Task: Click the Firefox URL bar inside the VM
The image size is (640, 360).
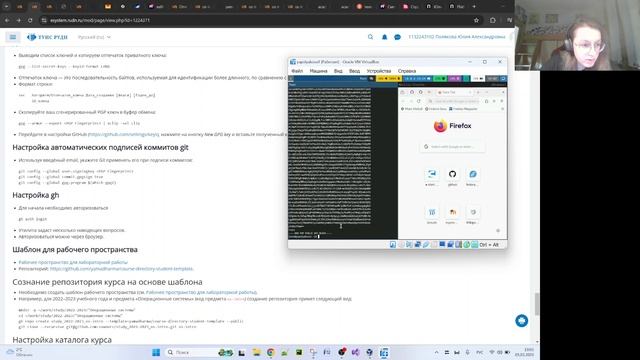Action: pos(454,101)
